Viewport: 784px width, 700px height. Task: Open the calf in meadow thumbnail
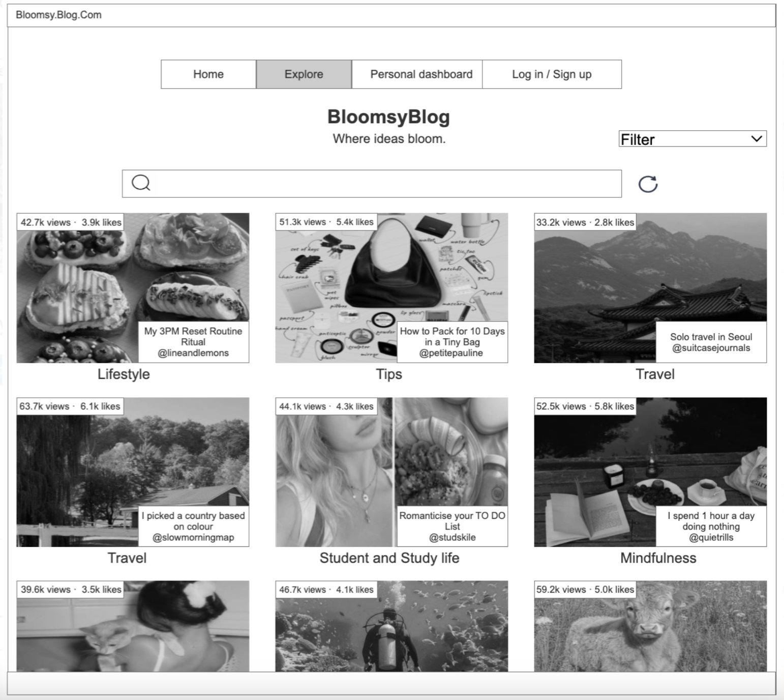point(650,626)
